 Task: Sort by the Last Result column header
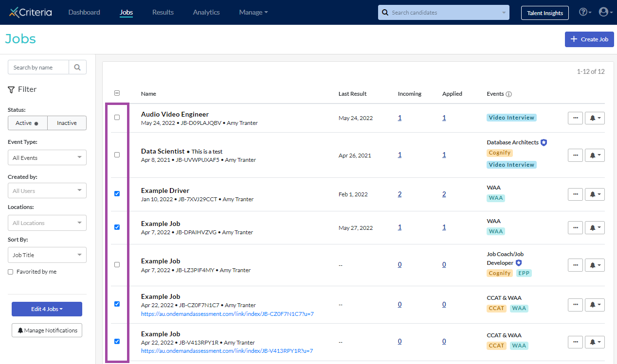tap(353, 94)
